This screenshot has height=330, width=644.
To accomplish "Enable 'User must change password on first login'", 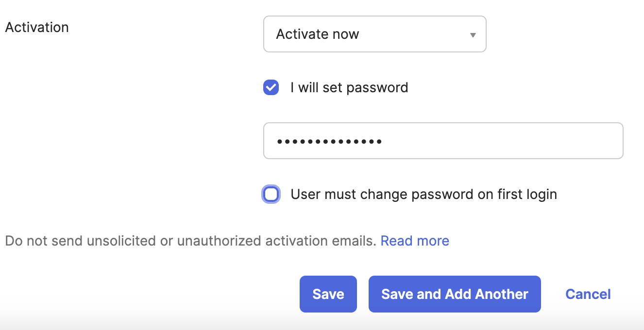I will (271, 194).
